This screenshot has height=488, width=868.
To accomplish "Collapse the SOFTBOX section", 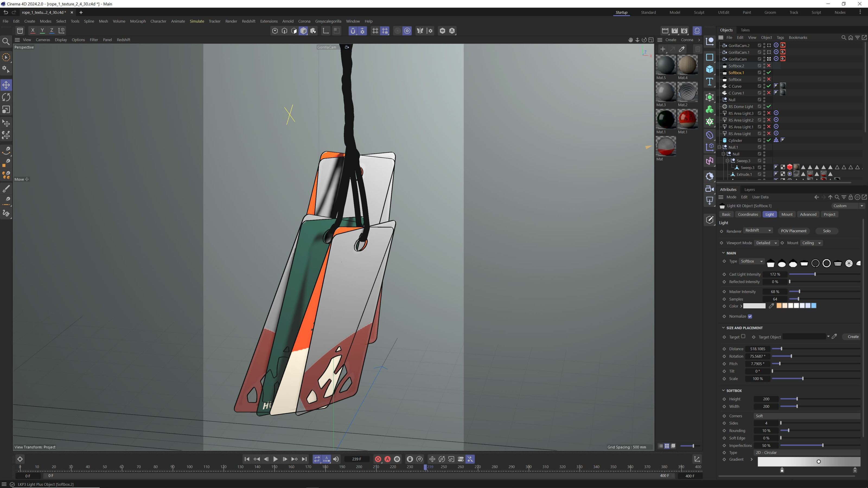I will pyautogui.click(x=723, y=390).
